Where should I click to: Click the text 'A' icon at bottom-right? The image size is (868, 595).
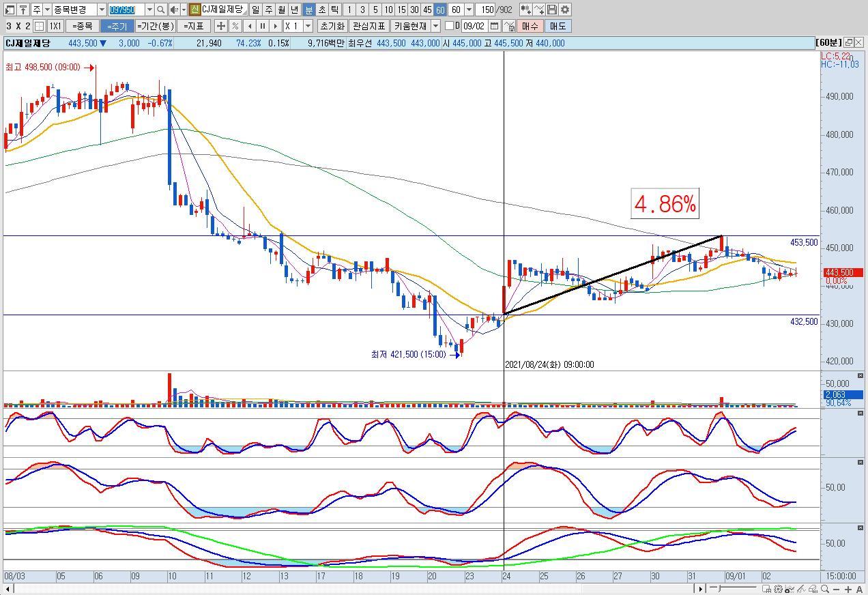(859, 589)
